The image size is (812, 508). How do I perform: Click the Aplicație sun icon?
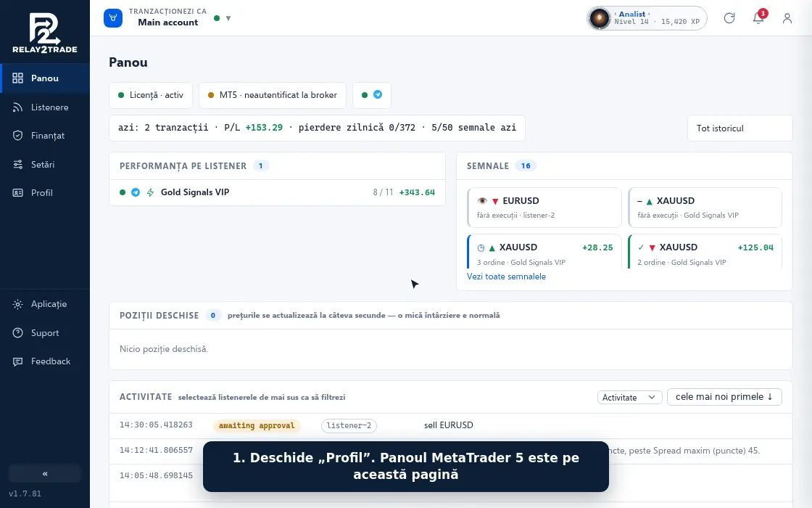coord(17,304)
